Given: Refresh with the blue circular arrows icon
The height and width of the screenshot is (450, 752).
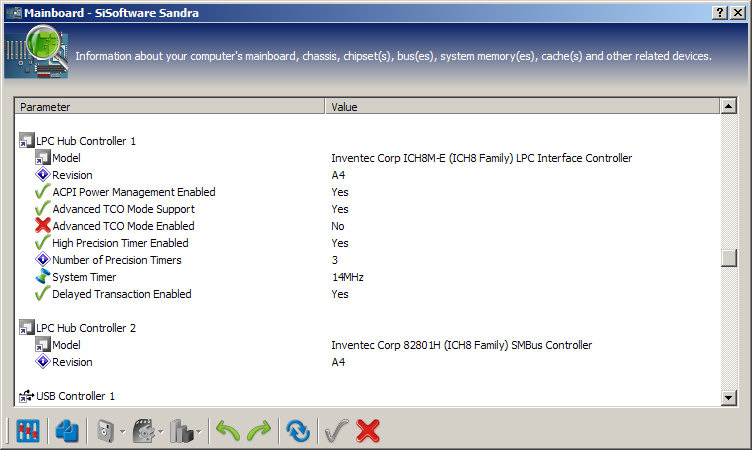Looking at the screenshot, I should [298, 431].
